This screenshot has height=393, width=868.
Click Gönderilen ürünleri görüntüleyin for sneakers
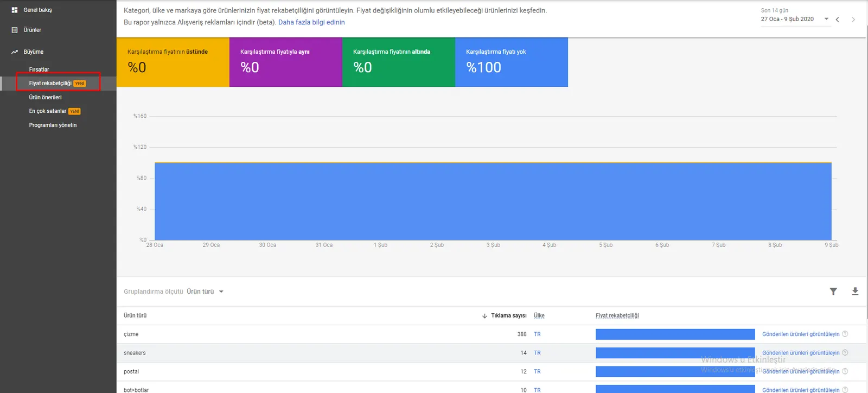[x=801, y=353]
